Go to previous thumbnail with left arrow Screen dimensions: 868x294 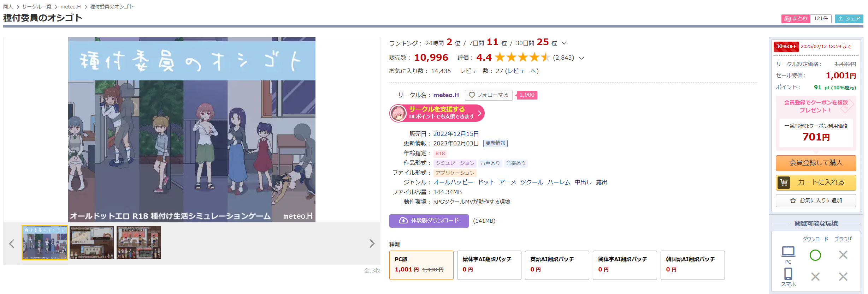[12, 244]
